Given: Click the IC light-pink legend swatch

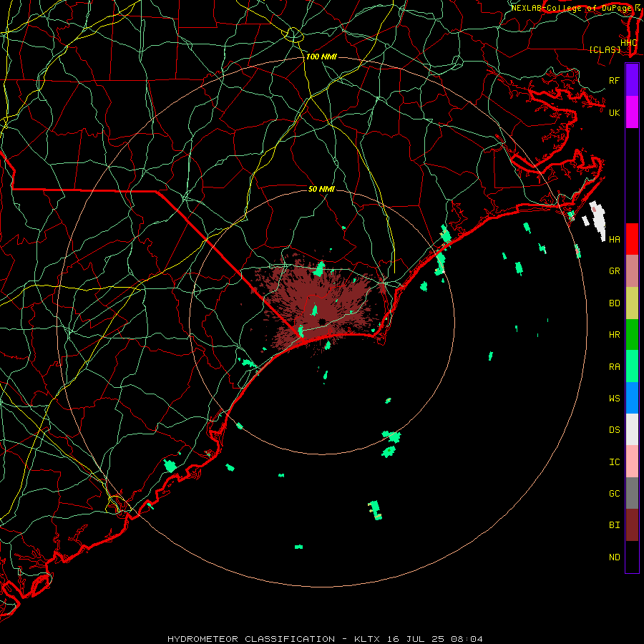Looking at the screenshot, I should click(x=632, y=462).
